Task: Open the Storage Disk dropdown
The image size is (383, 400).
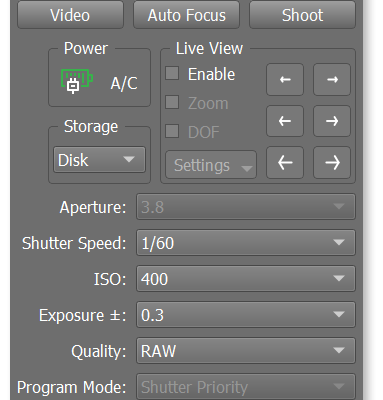Action: point(99,160)
